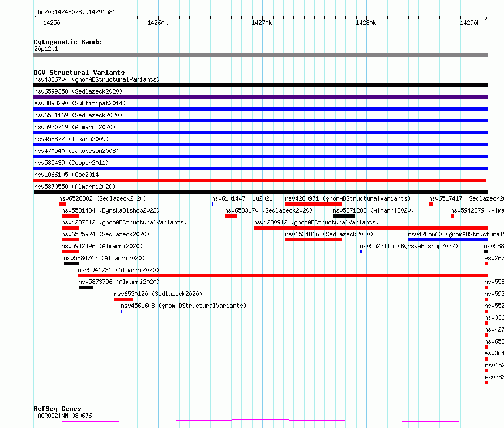Click the 14270k ruler position
Viewport: 504px width, 428px height.
coord(262,23)
